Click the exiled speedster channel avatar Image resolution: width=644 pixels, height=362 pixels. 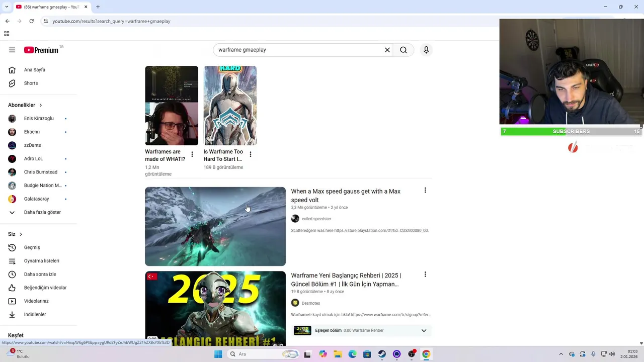[295, 219]
